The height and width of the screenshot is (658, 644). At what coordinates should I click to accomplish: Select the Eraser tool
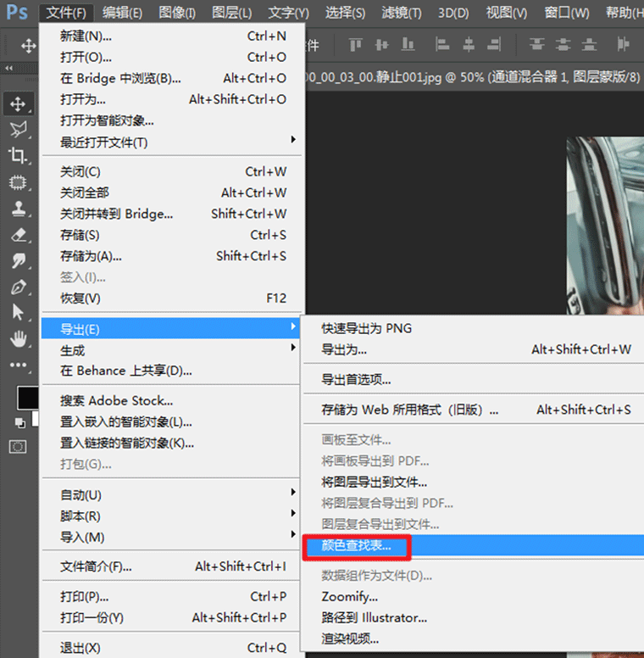18,235
